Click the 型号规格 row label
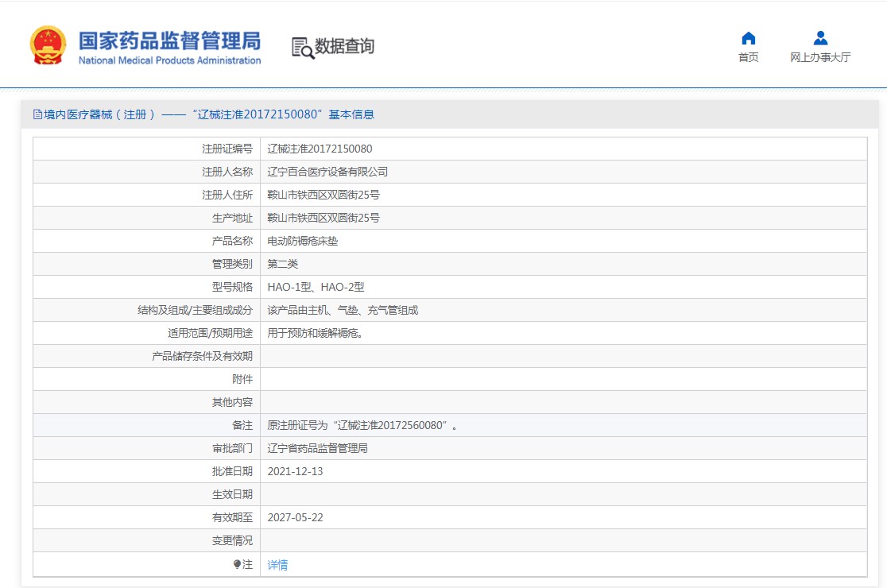 tap(233, 287)
